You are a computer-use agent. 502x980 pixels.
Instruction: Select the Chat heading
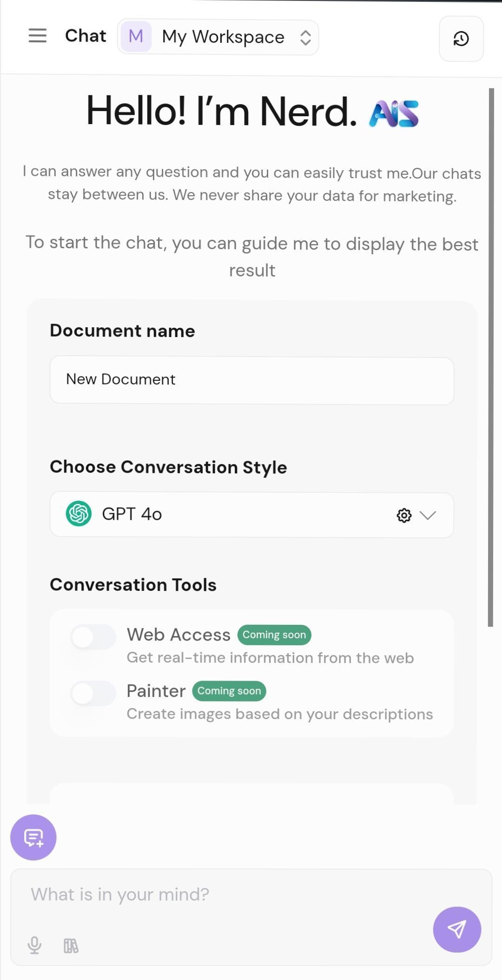pyautogui.click(x=86, y=35)
